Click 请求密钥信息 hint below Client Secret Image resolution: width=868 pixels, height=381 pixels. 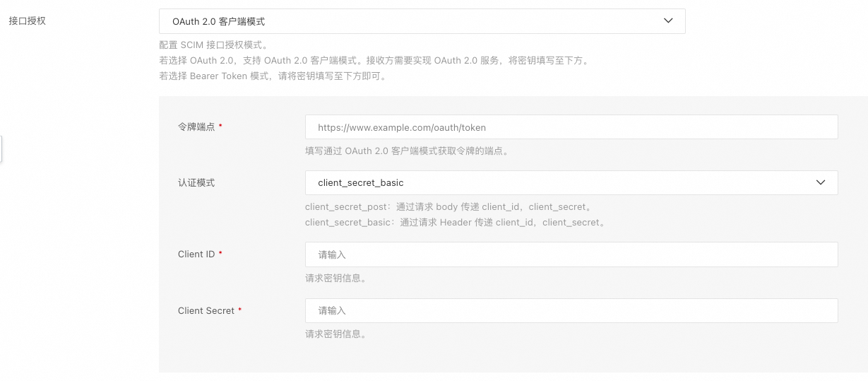[x=336, y=334]
